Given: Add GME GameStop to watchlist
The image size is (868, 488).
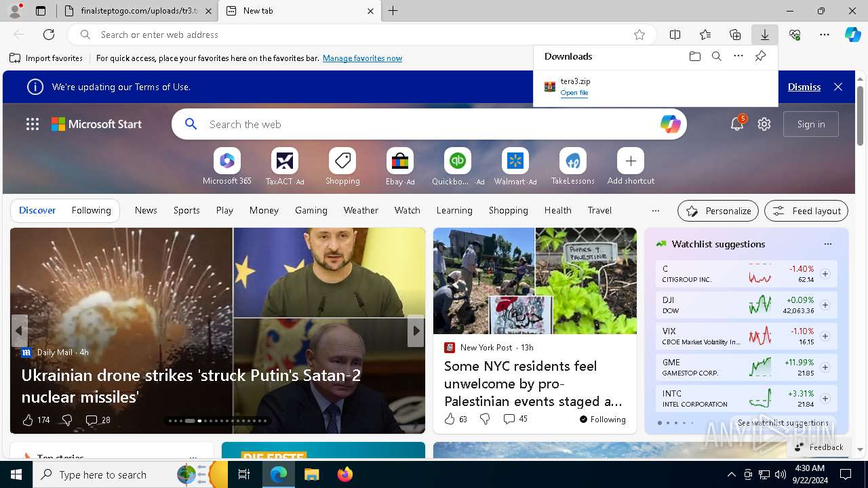Looking at the screenshot, I should pos(825,367).
